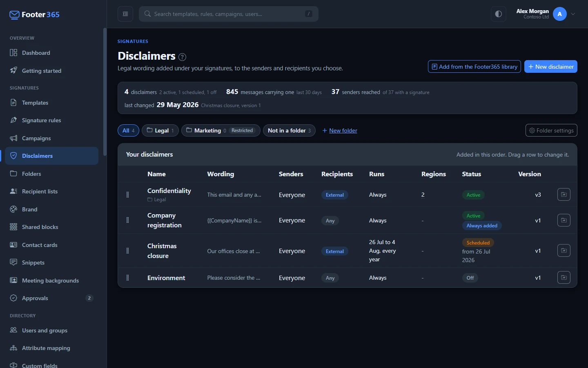This screenshot has height=368, width=588.
Task: Click the New disclaimer button
Action: click(x=551, y=67)
